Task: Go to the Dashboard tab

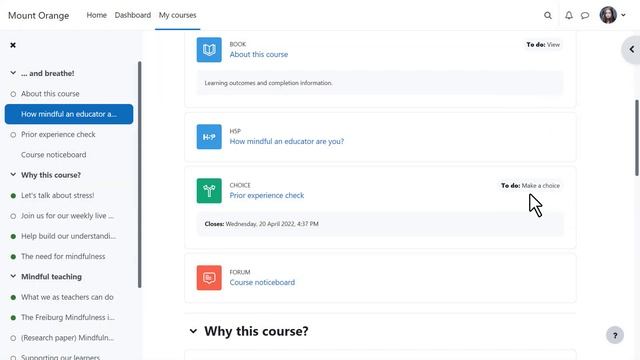Action: [133, 15]
